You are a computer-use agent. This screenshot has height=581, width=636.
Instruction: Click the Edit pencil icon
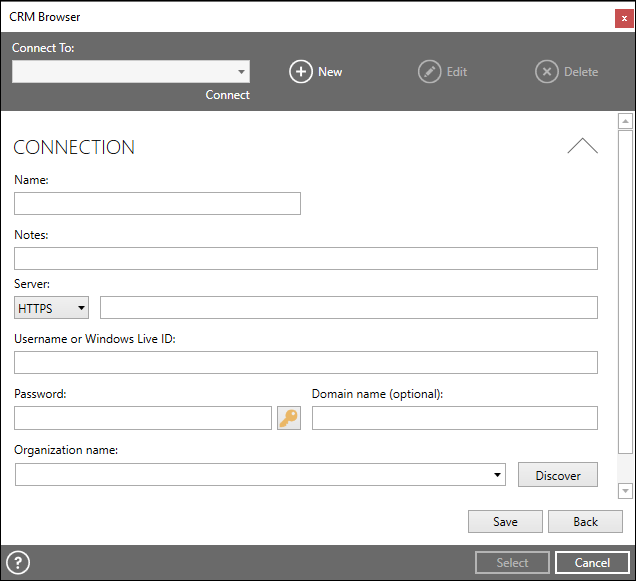click(x=430, y=72)
